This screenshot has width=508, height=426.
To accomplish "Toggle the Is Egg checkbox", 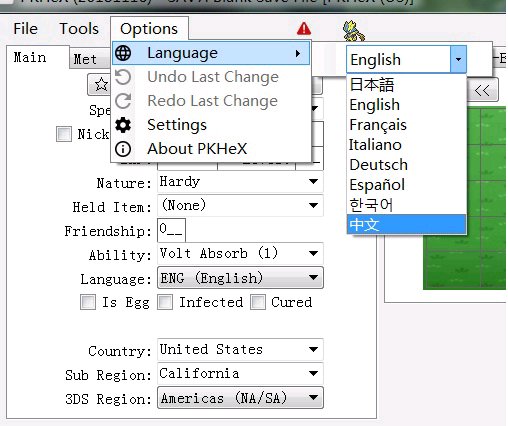I will 88,302.
